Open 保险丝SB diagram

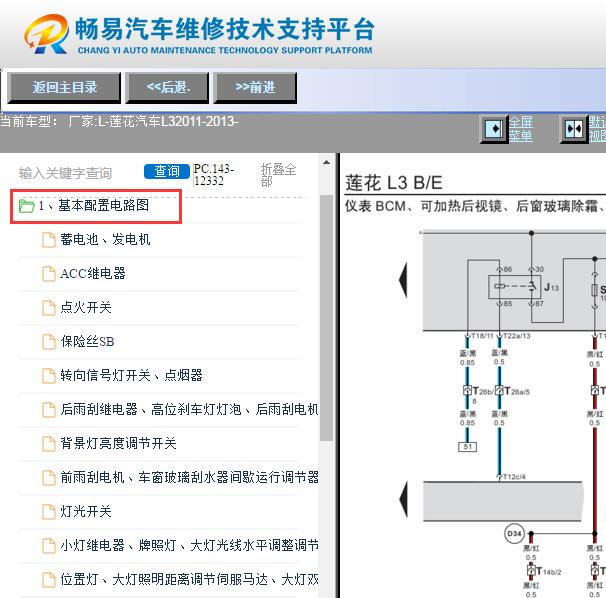[x=87, y=342]
